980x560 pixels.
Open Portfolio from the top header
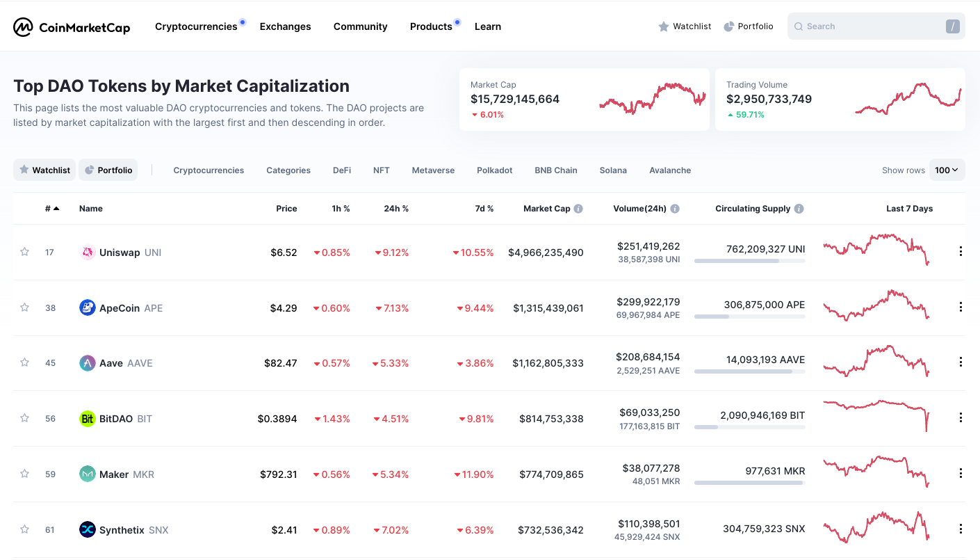(x=749, y=26)
